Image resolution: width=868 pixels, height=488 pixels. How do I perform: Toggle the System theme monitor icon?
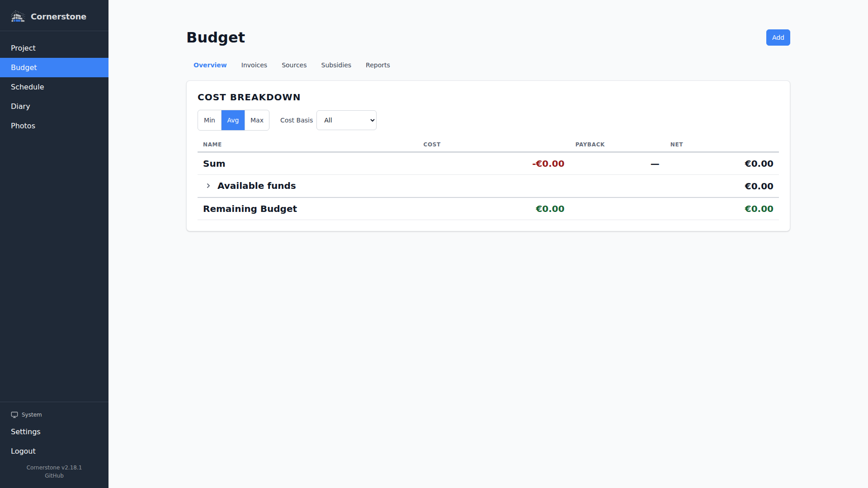click(14, 415)
